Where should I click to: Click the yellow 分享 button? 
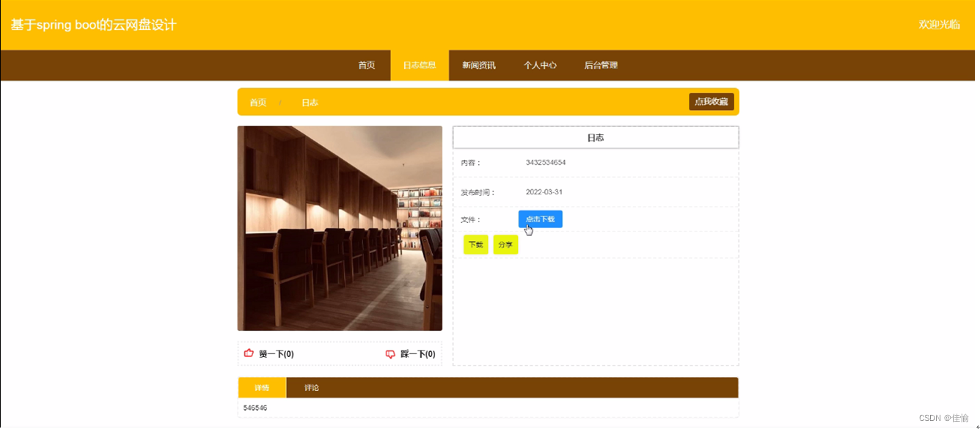point(505,245)
